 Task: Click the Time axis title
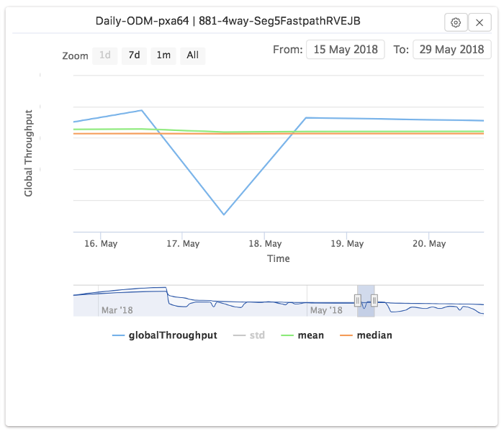[279, 258]
